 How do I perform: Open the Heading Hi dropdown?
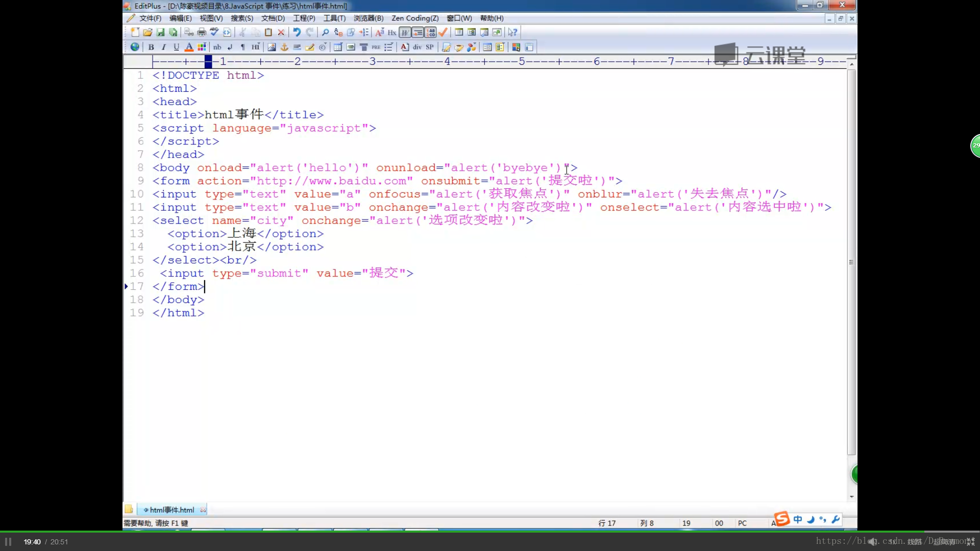[x=256, y=47]
